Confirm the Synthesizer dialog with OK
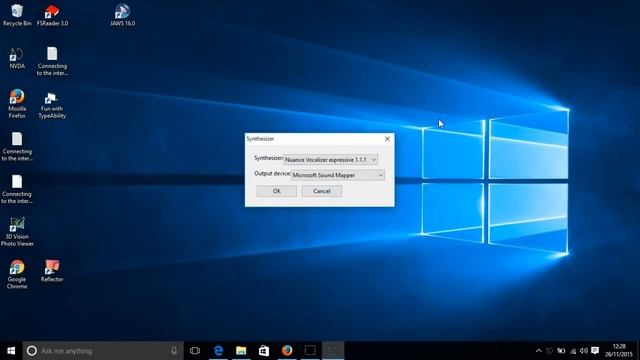 tap(277, 191)
